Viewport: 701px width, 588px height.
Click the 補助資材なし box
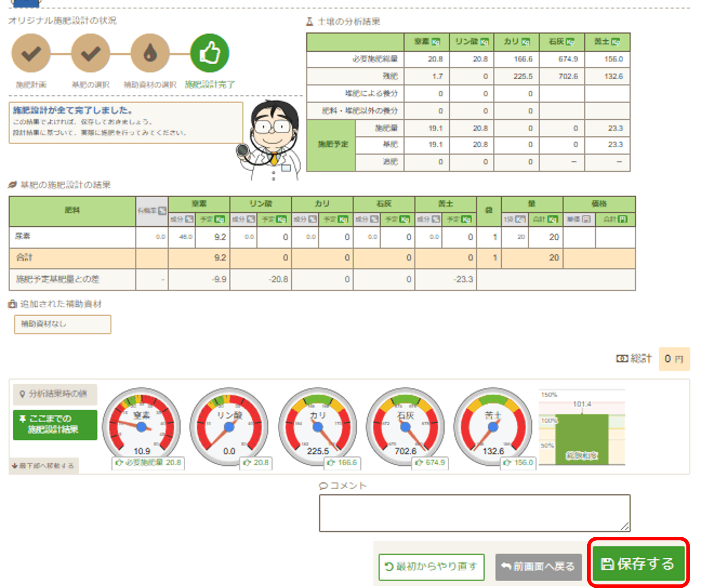tap(62, 324)
